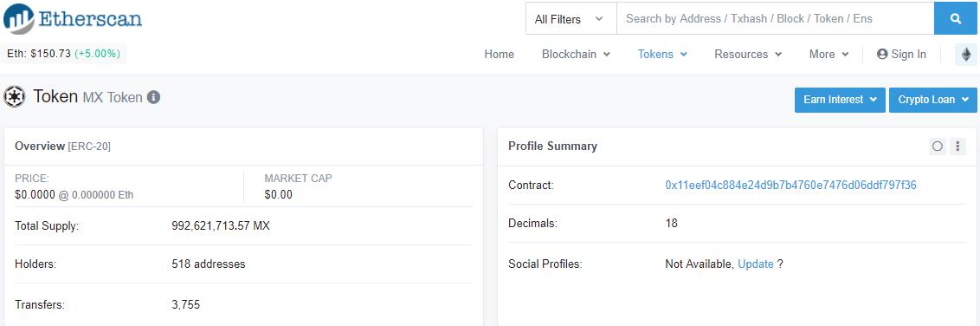Open the contract address link

point(790,186)
